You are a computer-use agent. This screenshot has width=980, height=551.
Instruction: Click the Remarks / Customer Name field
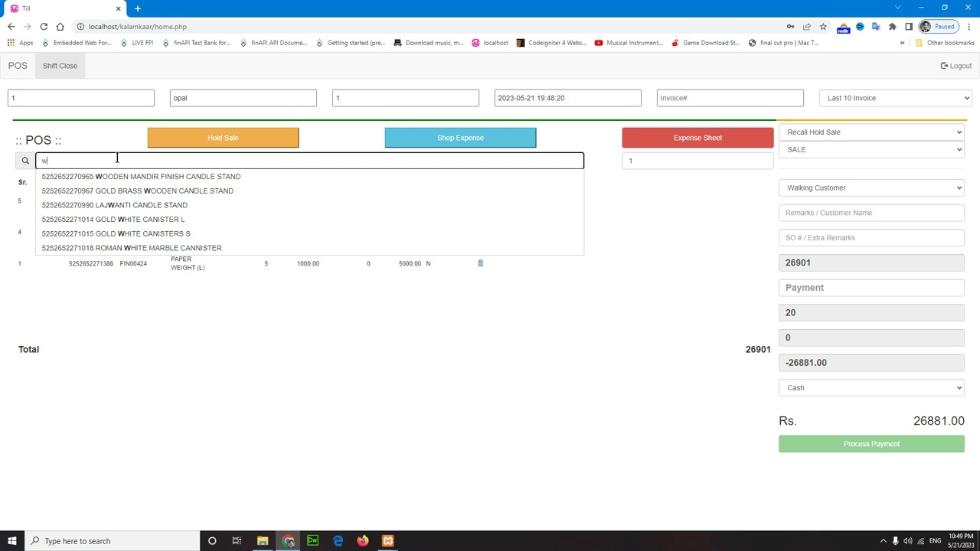coord(871,213)
